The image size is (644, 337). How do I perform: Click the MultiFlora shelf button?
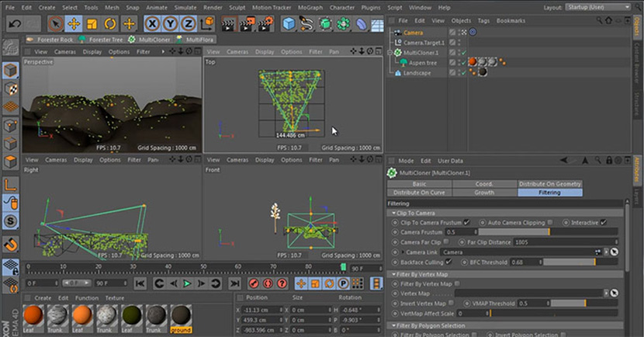coord(195,40)
